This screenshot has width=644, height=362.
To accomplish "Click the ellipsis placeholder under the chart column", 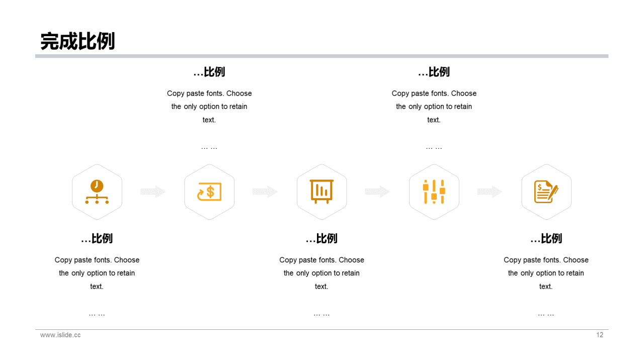I will pyautogui.click(x=321, y=314).
